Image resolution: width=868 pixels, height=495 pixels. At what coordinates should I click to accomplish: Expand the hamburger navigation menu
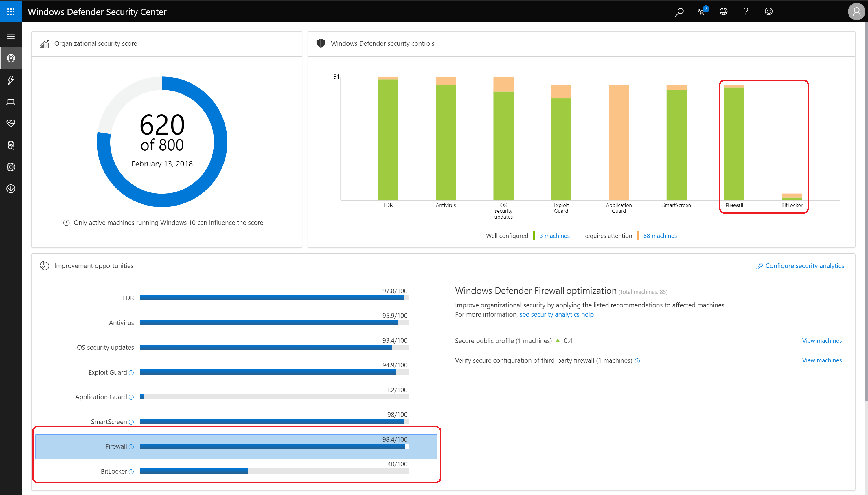click(10, 35)
